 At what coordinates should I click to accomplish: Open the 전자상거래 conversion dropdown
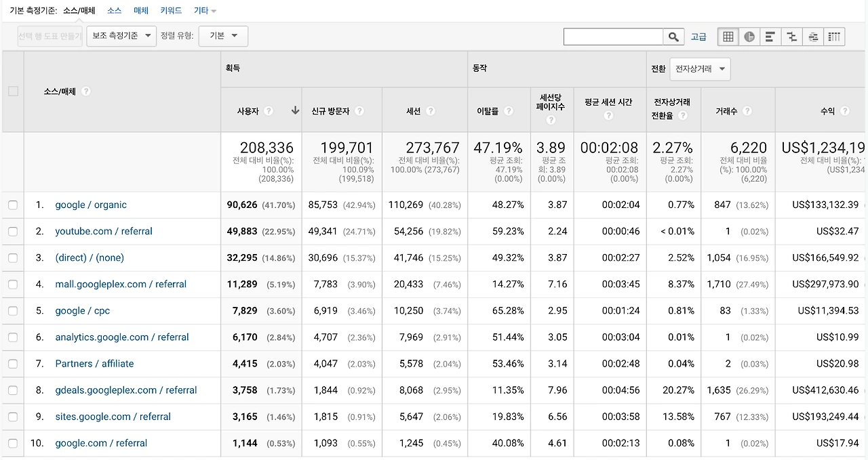[700, 69]
